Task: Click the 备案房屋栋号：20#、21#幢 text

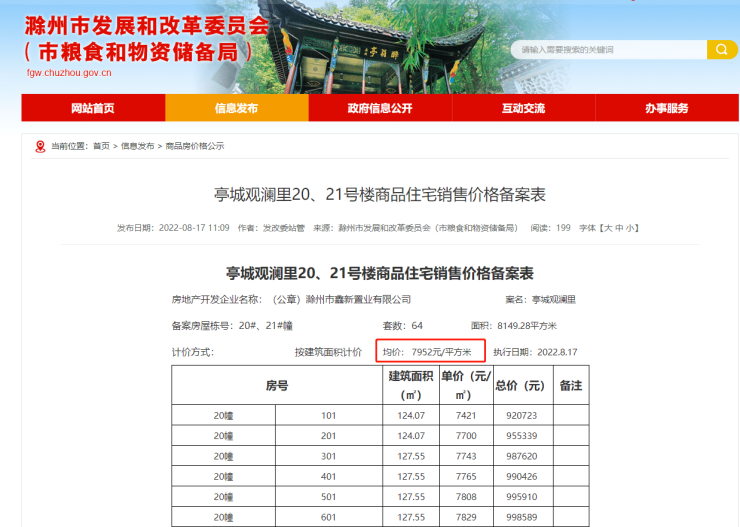Action: (232, 326)
